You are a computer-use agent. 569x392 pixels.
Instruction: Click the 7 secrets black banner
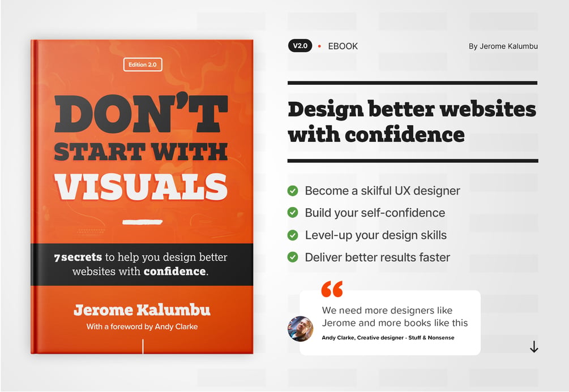click(x=142, y=264)
